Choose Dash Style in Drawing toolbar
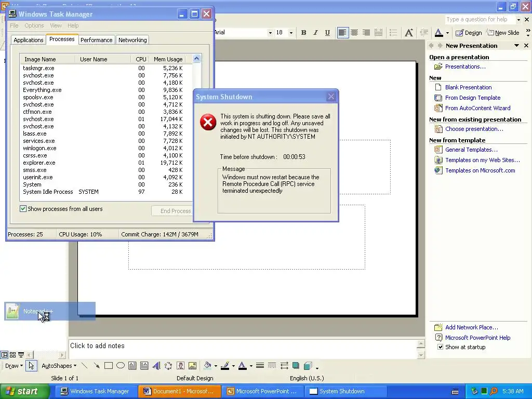The width and height of the screenshot is (532, 399). [272, 365]
